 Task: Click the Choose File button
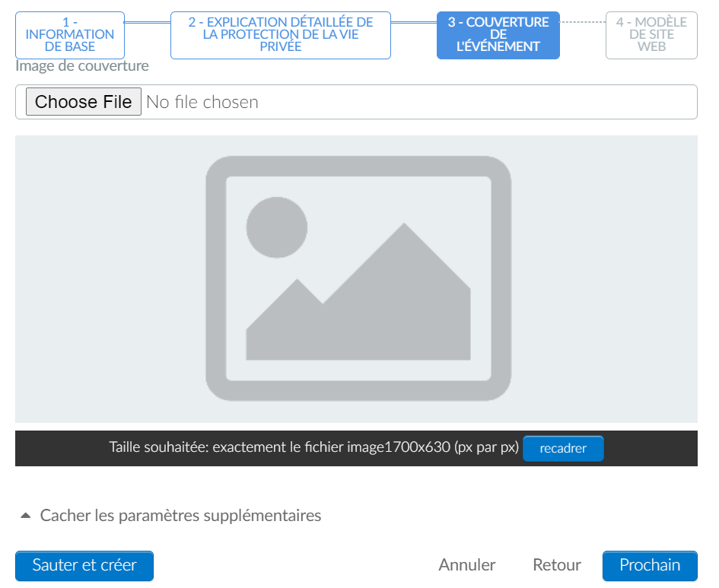pos(84,102)
